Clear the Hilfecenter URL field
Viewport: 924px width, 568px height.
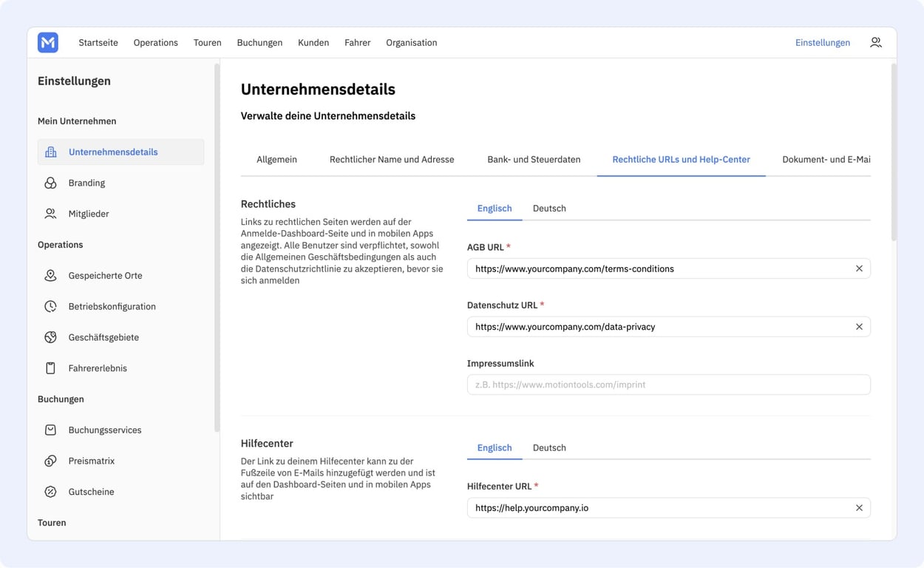[859, 508]
